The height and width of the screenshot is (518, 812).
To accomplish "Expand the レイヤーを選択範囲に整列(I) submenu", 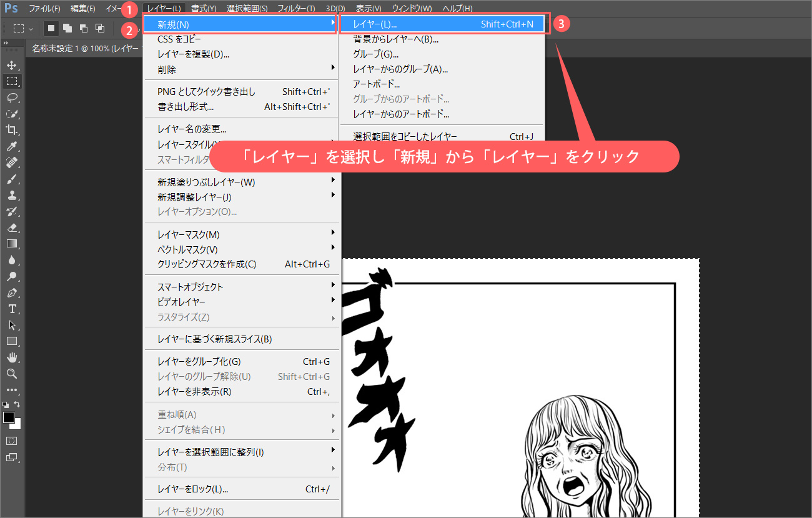I will click(240, 452).
